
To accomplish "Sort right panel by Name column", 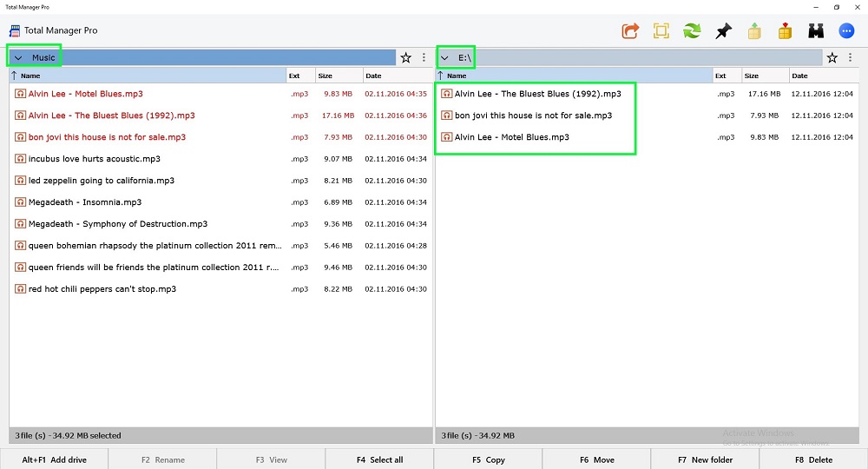I will tap(574, 76).
